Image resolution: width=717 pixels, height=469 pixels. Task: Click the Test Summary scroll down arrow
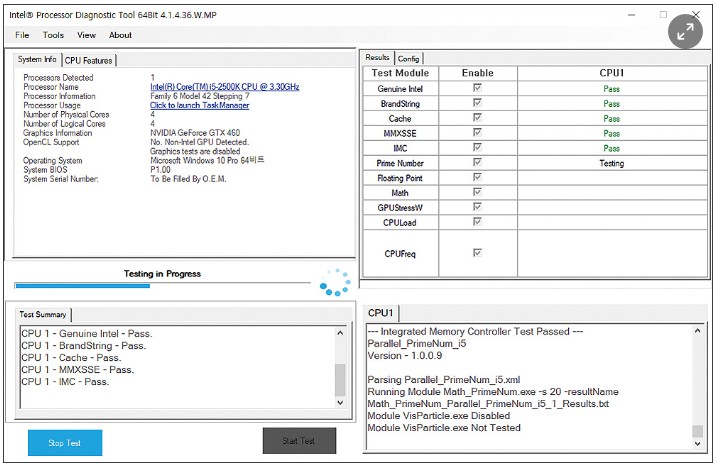340,403
